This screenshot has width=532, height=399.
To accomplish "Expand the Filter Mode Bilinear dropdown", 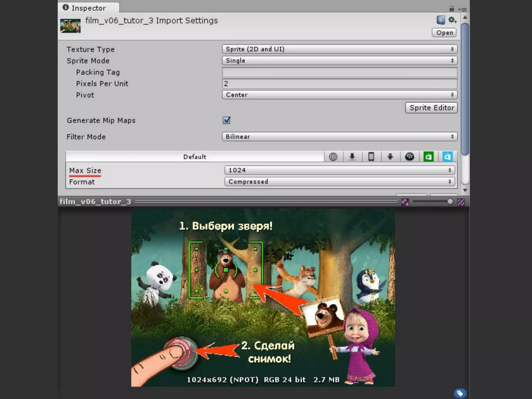I will click(339, 137).
